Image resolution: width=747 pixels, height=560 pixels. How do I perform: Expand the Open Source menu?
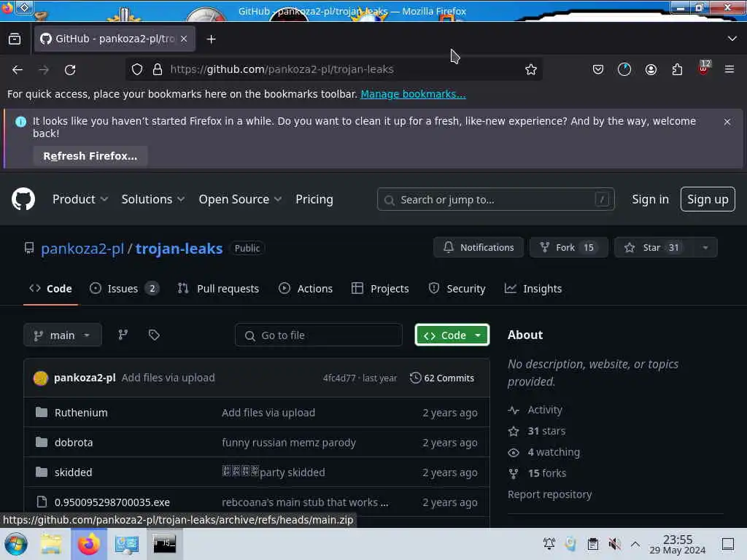[x=240, y=199]
